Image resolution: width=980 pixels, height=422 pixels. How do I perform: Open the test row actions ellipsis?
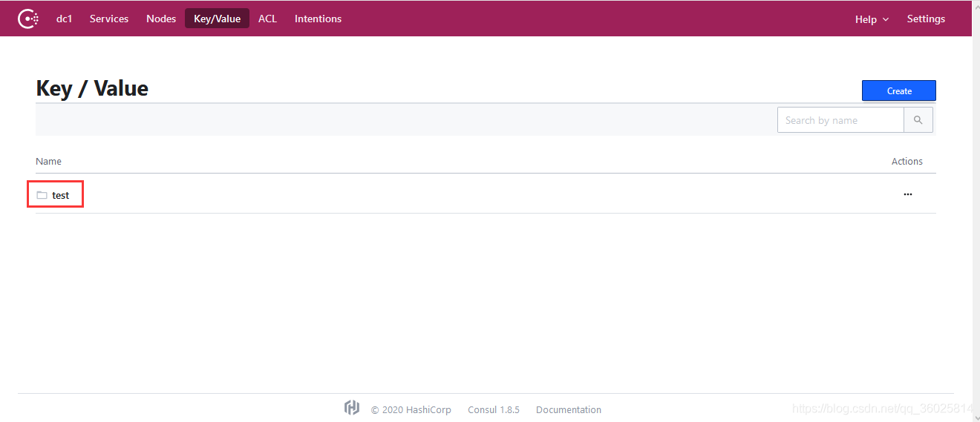(x=907, y=194)
